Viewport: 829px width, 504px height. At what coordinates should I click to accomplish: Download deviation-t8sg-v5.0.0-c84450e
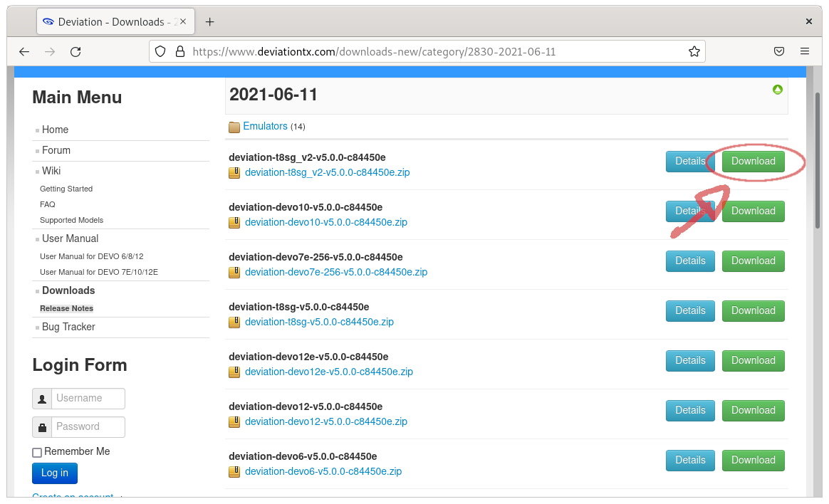pos(754,310)
